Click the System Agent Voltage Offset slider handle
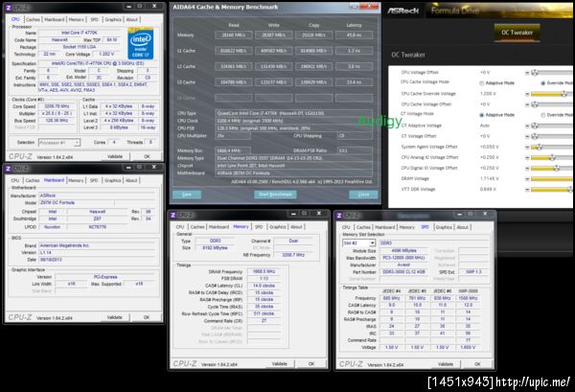Viewport: 575px width, 392px height. tap(539, 147)
